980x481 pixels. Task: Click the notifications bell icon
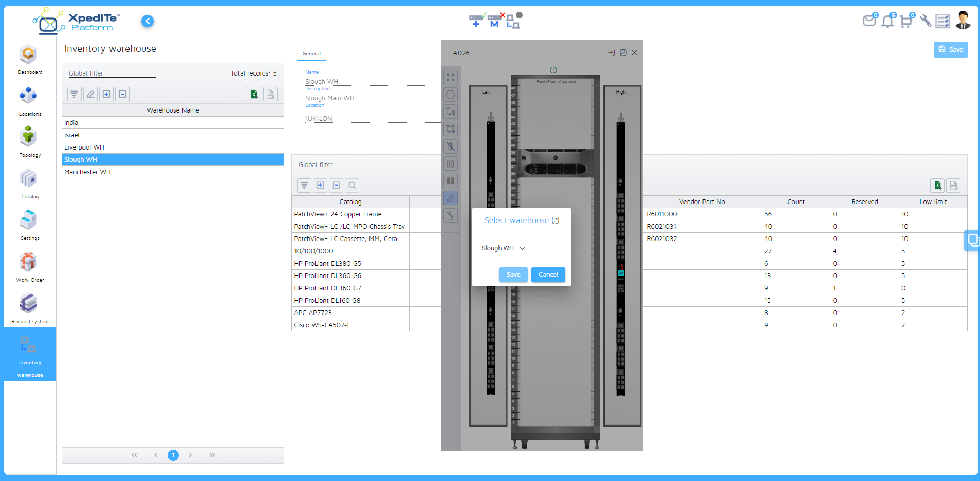tap(887, 21)
